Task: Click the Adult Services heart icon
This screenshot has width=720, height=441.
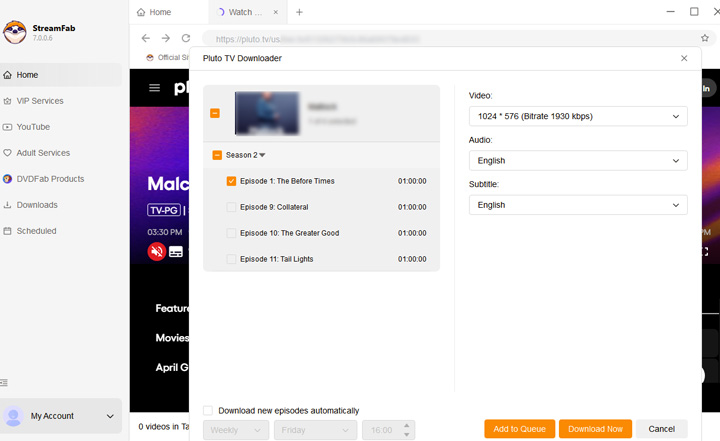Action: pyautogui.click(x=7, y=153)
